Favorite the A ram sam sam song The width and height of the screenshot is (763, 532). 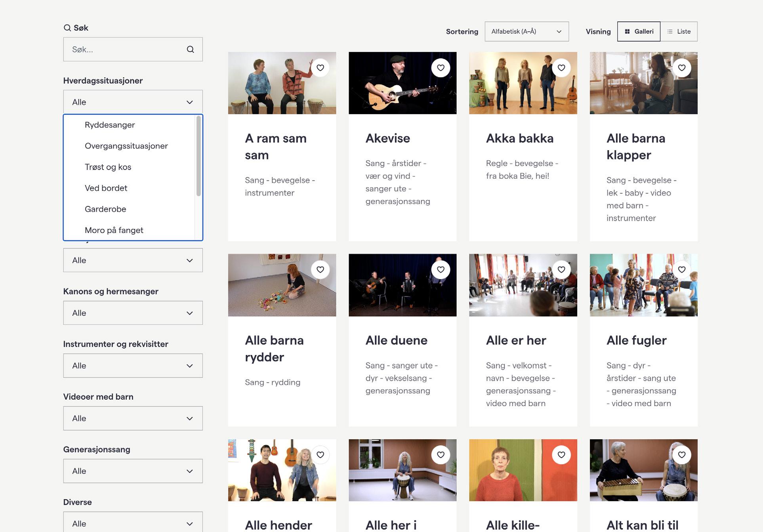point(320,68)
